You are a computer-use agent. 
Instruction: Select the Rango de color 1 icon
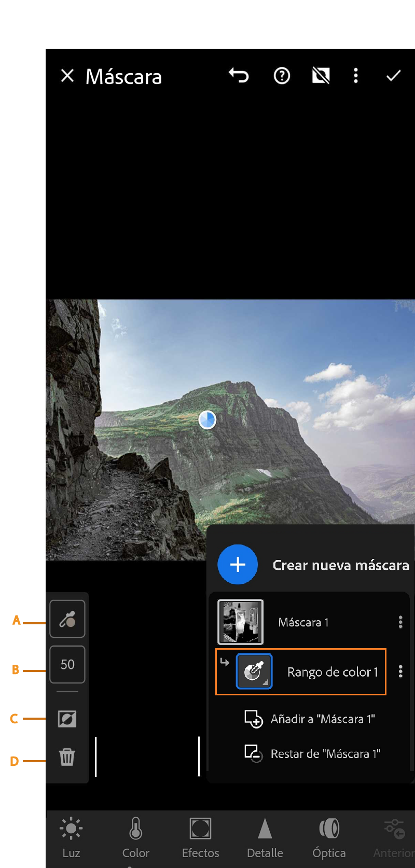click(x=254, y=671)
